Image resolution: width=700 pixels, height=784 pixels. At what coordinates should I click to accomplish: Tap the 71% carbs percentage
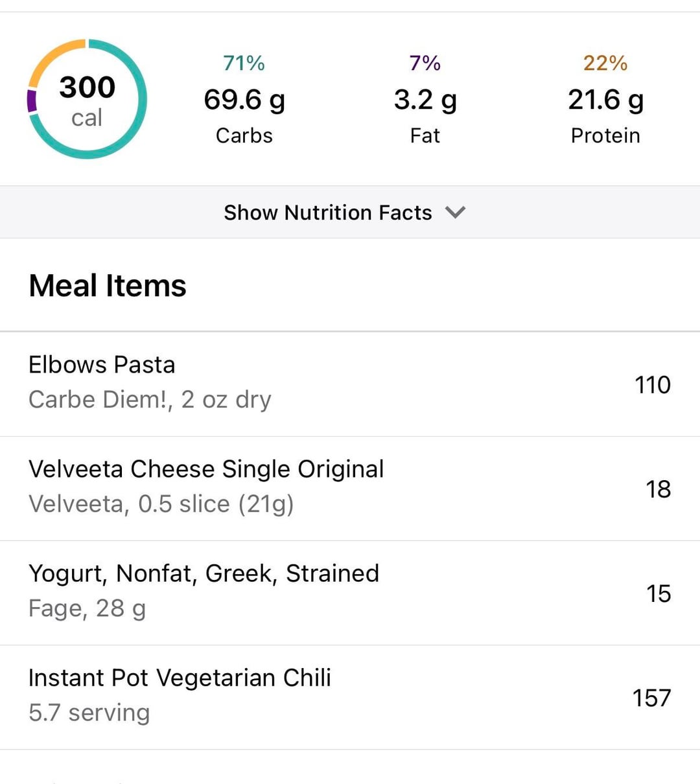point(244,63)
